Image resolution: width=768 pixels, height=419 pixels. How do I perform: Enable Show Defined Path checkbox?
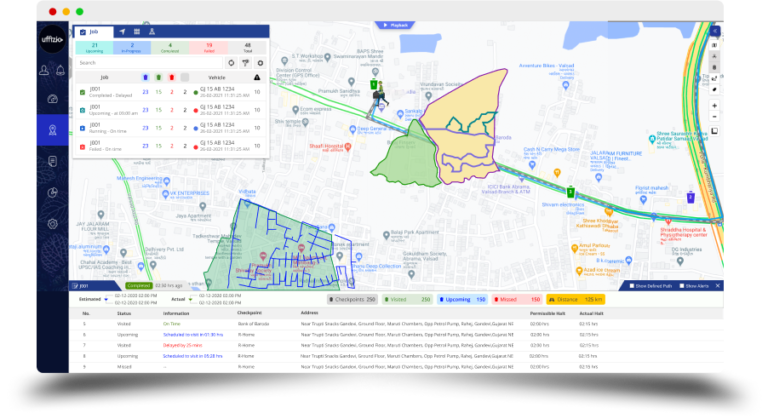pyautogui.click(x=632, y=286)
